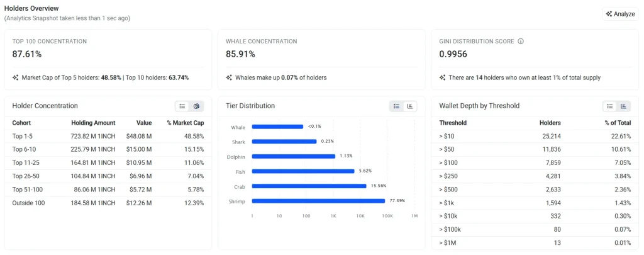Screen dimensions: 644x255
Task: Click sparkle icon beside Whales make up insight
Action: (x=229, y=77)
